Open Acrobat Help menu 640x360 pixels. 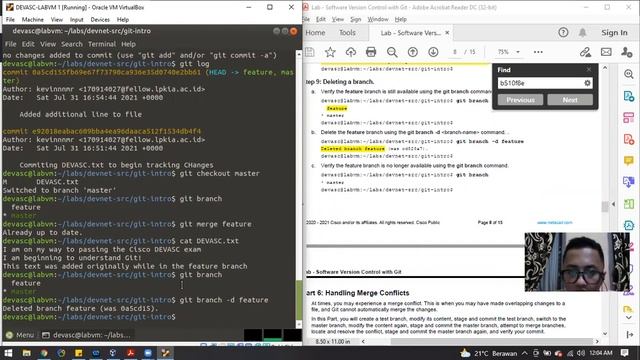click(400, 19)
